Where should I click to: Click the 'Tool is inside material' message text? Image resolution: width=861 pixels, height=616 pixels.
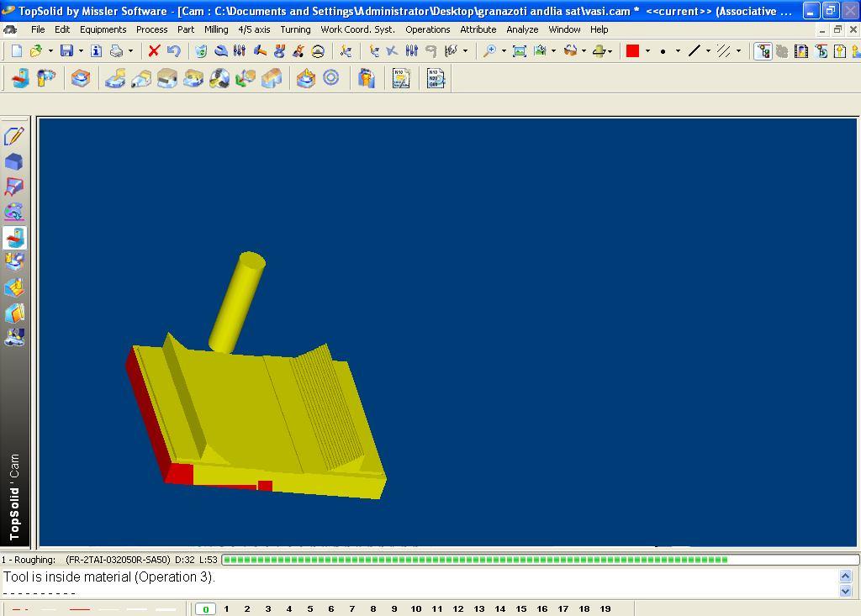109,577
